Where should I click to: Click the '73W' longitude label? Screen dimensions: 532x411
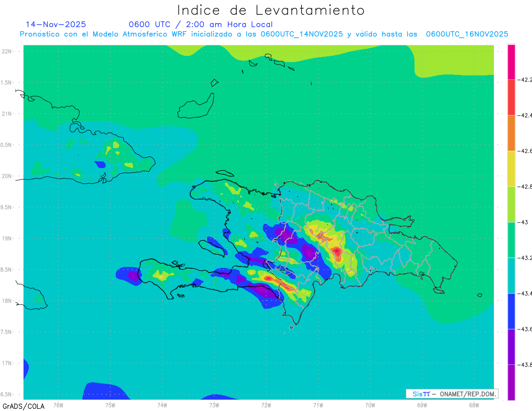[x=214, y=405]
